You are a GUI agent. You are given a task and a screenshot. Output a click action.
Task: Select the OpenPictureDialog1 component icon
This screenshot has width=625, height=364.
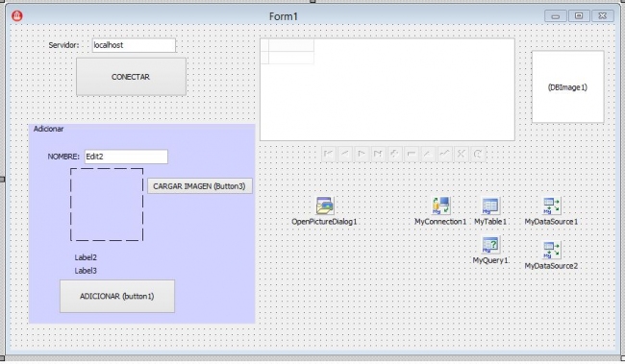[325, 206]
